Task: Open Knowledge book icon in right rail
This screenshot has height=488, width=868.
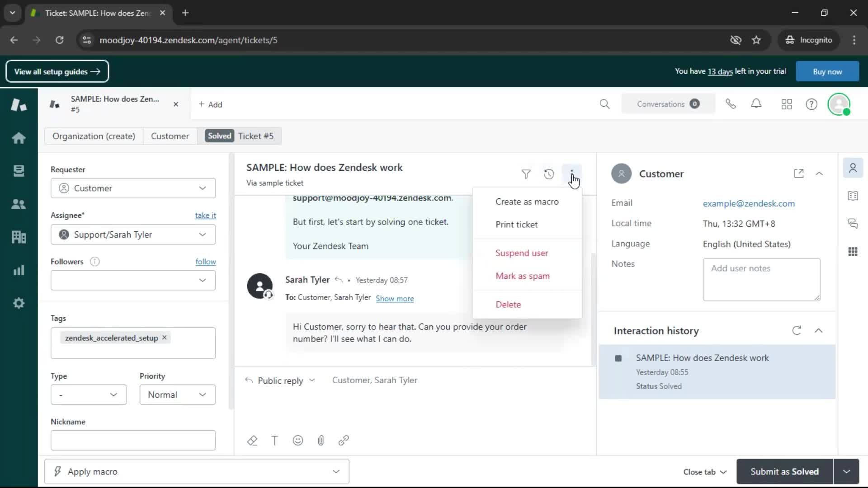Action: [853, 196]
